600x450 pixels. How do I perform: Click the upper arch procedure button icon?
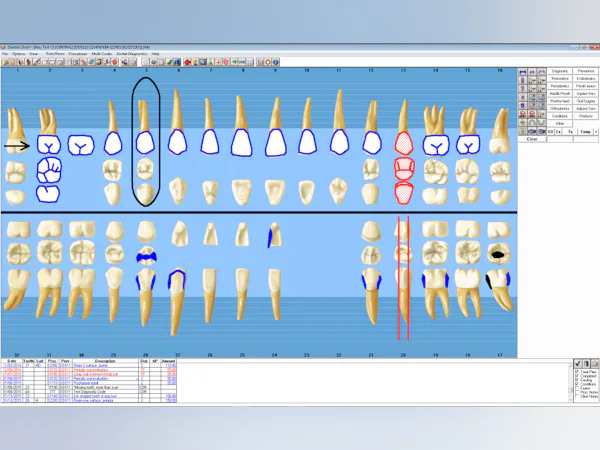click(x=532, y=122)
